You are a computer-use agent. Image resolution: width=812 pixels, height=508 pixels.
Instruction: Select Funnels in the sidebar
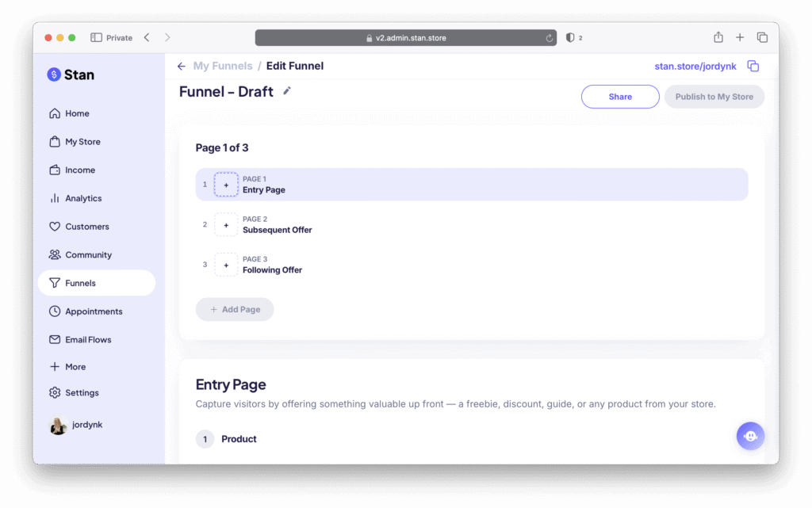point(96,283)
